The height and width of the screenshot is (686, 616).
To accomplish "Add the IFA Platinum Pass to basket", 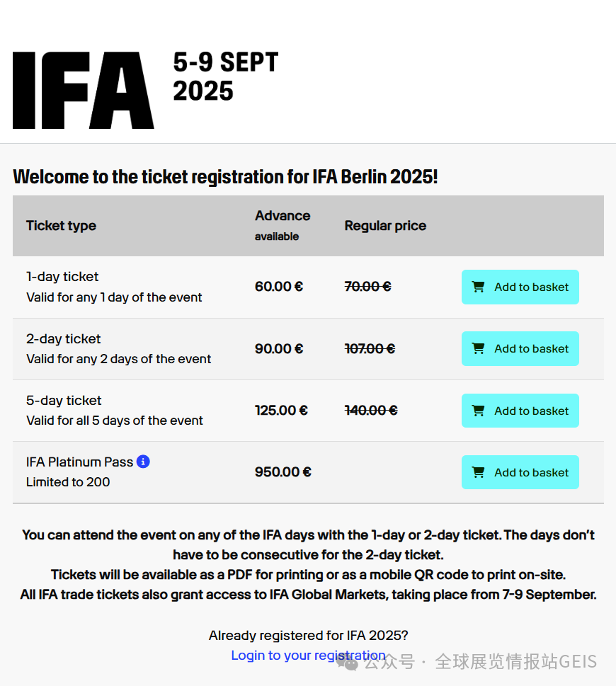I will pos(520,472).
